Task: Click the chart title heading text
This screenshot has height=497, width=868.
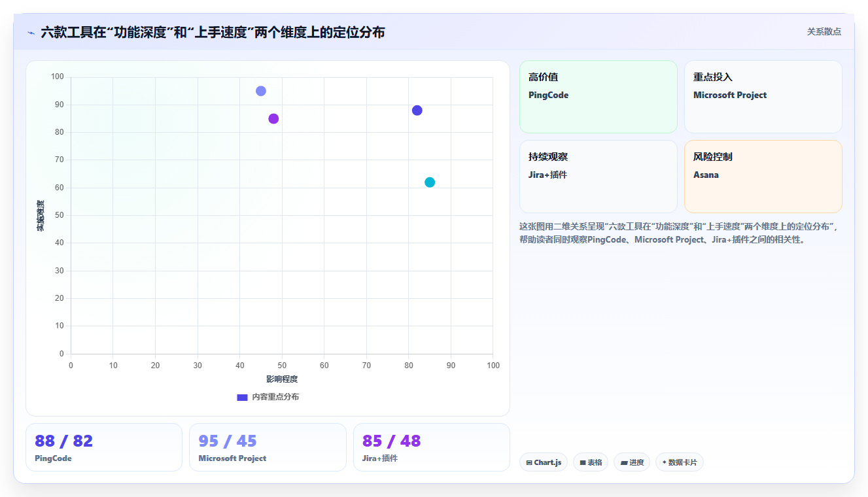Action: 213,32
